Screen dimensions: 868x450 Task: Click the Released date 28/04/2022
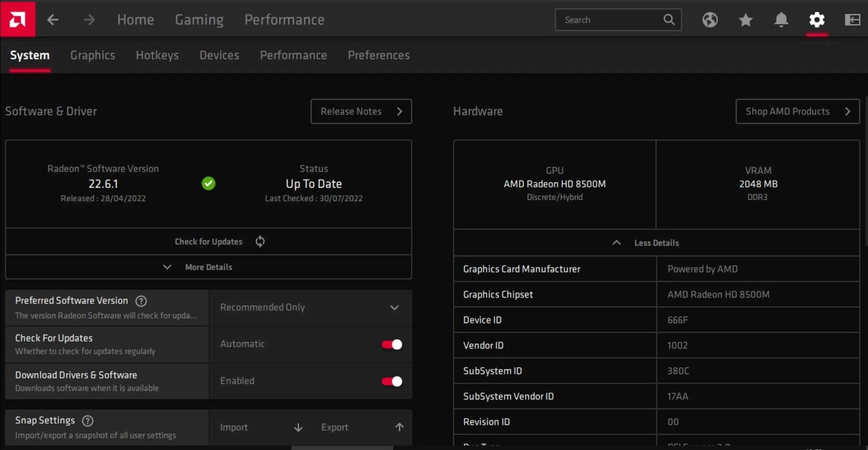pyautogui.click(x=103, y=198)
